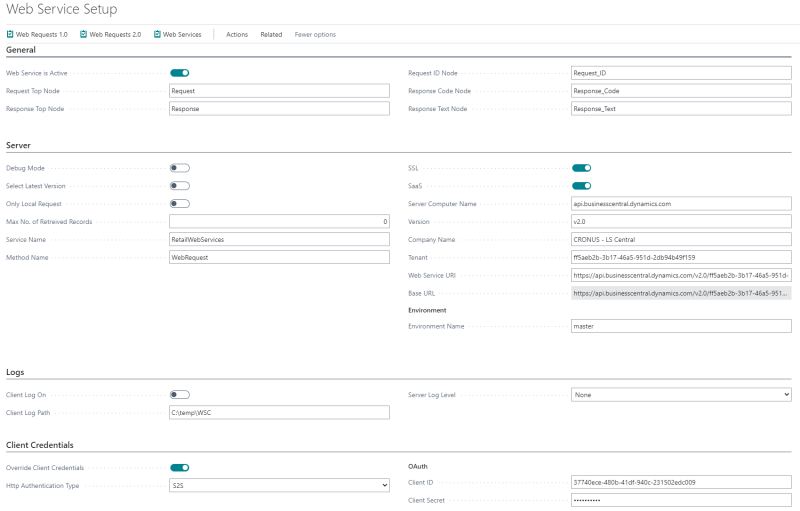
Task: Turn on Select Latest Version
Action: (x=180, y=186)
